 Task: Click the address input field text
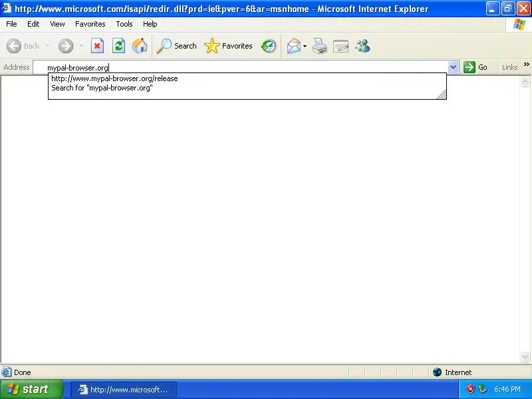[x=78, y=68]
